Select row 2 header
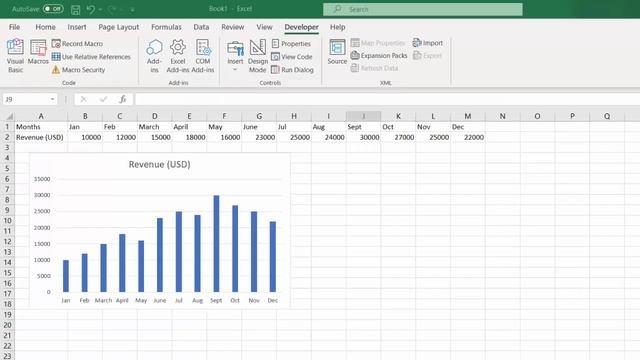640x360 pixels. (x=7, y=137)
